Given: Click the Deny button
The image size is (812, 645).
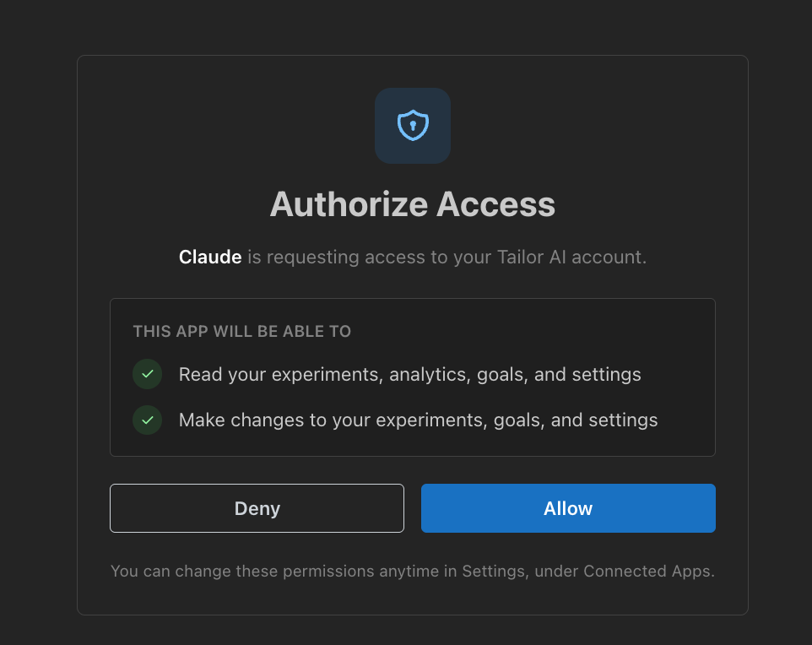Looking at the screenshot, I should point(257,508).
